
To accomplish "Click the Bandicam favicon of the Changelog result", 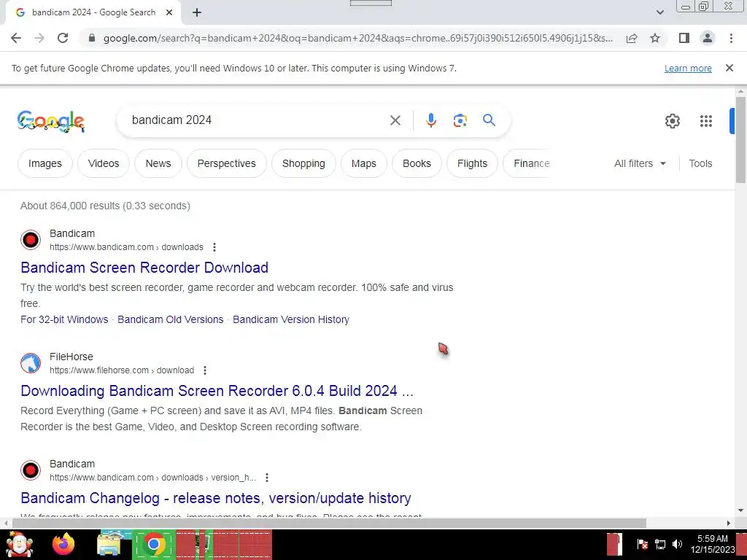I will pos(31,470).
